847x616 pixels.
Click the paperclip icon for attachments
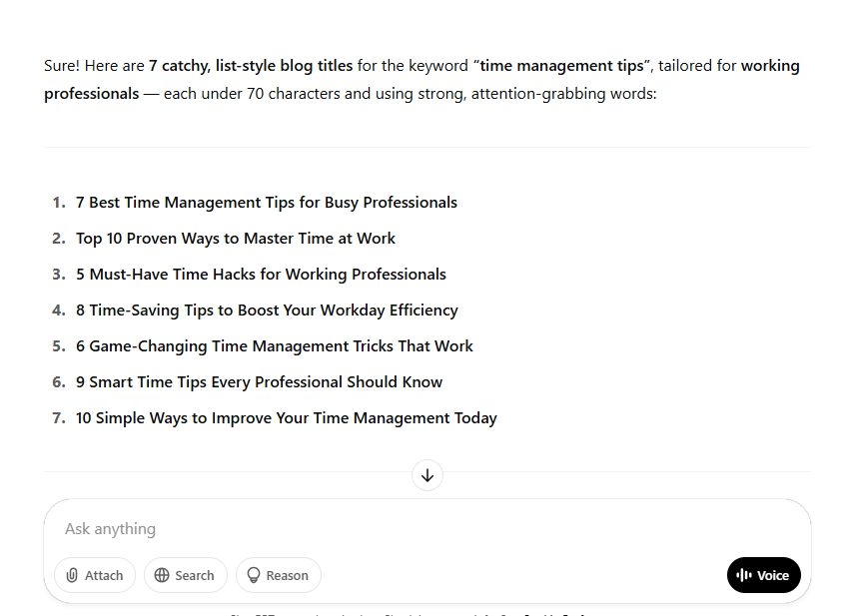pyautogui.click(x=72, y=575)
